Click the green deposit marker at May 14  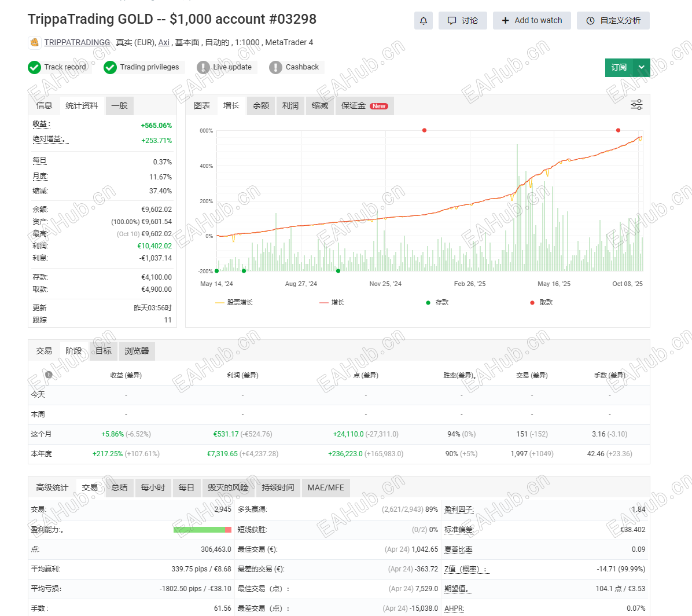click(217, 271)
